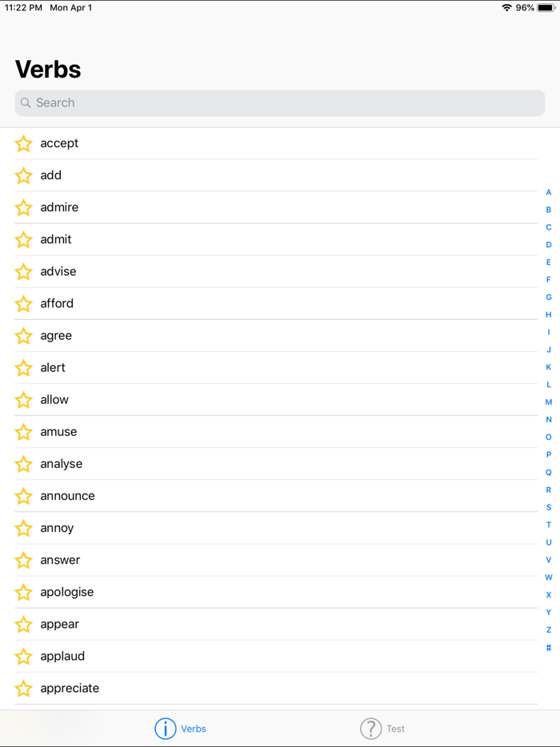Image resolution: width=560 pixels, height=747 pixels.
Task: Tap the info icon on the Verbs tab
Action: [x=165, y=729]
